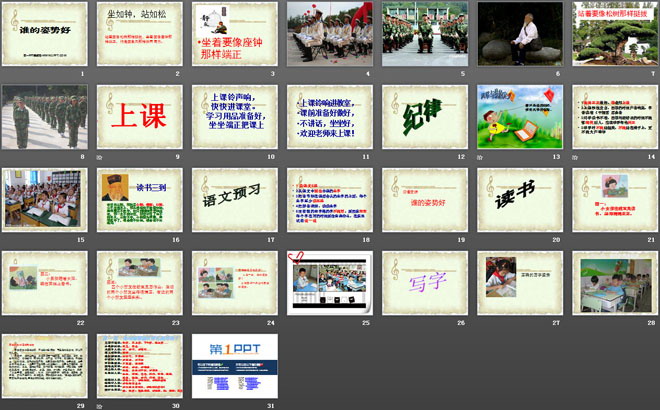Select slide 12 with green 纪律 text
Image resolution: width=660 pixels, height=410 pixels.
425,117
